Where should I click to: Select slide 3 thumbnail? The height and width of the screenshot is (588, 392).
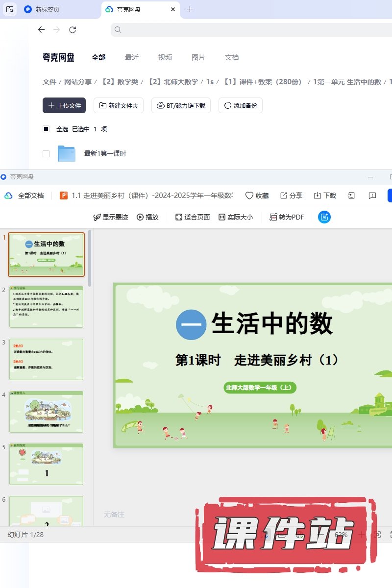[47, 359]
